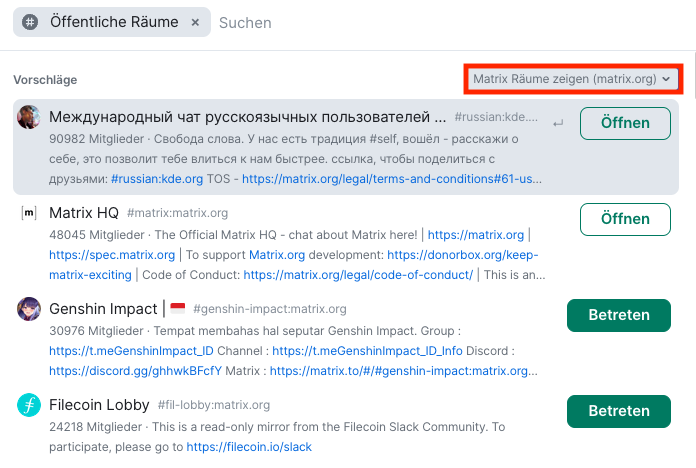This screenshot has height=468, width=696.
Task: Click the Genshin Impact room avatar
Action: [29, 309]
